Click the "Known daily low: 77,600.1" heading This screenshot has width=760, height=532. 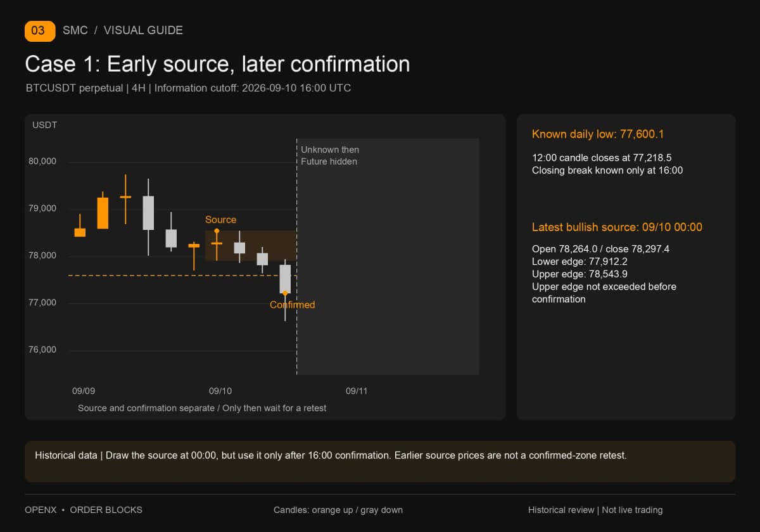[x=598, y=134]
